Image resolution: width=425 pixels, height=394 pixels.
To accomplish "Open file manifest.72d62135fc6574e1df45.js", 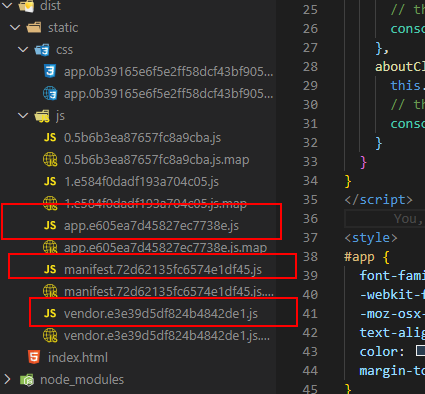I will (x=163, y=270).
